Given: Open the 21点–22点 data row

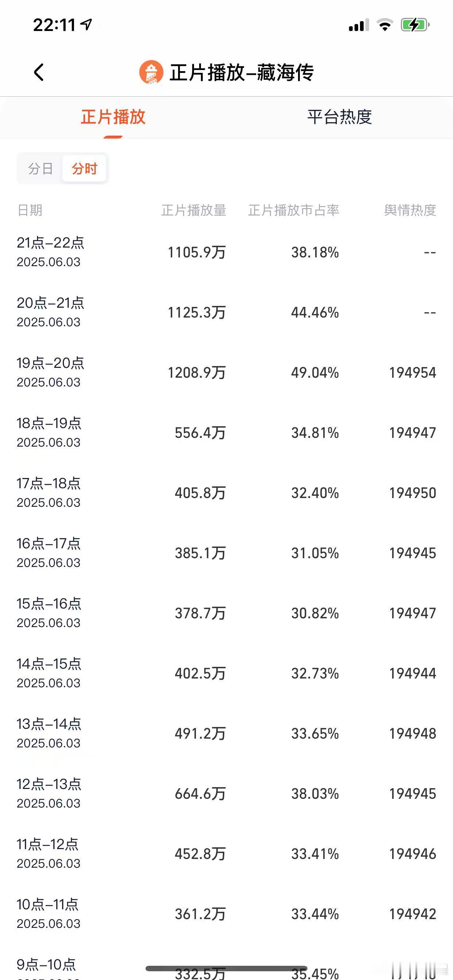Looking at the screenshot, I should point(226,252).
